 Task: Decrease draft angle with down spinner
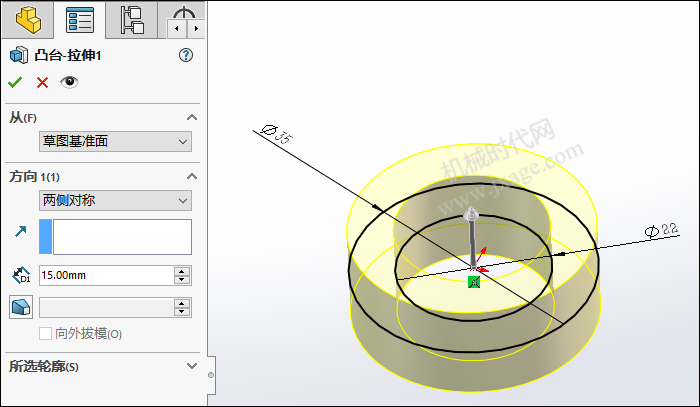[182, 312]
